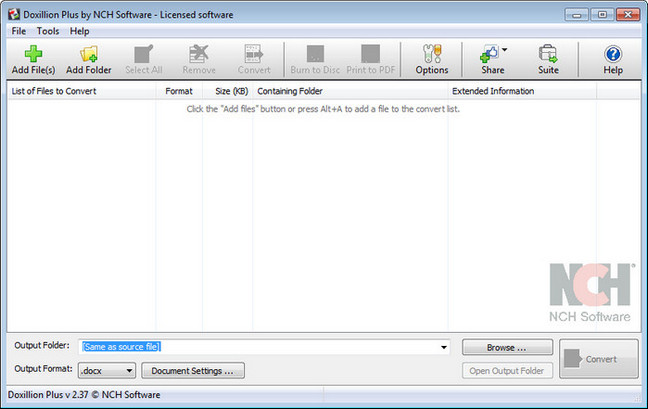648x409 pixels.
Task: Click the Print to PDF toolbar icon
Action: click(370, 54)
